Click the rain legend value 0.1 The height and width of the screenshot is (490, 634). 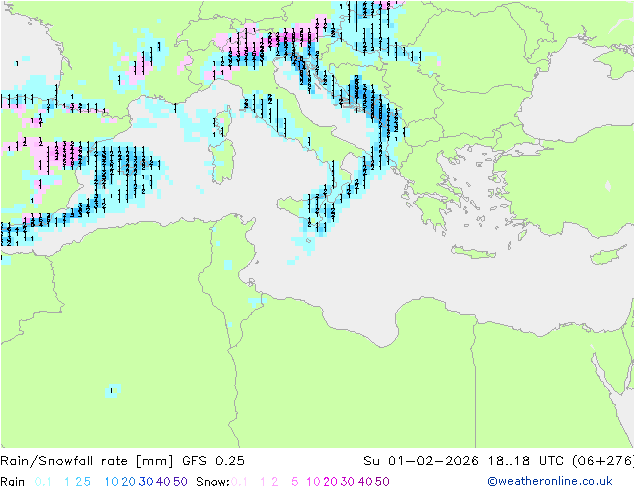(x=43, y=482)
